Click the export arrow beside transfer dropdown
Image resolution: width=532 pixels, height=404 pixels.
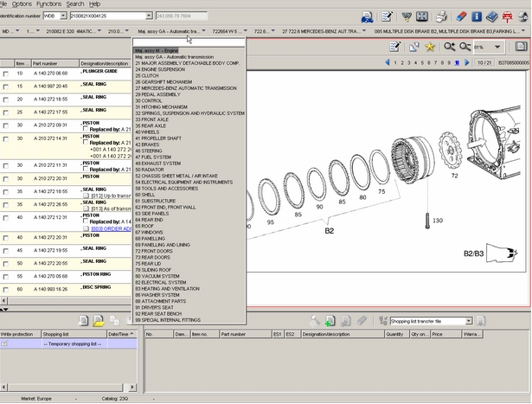pyautogui.click(x=481, y=321)
